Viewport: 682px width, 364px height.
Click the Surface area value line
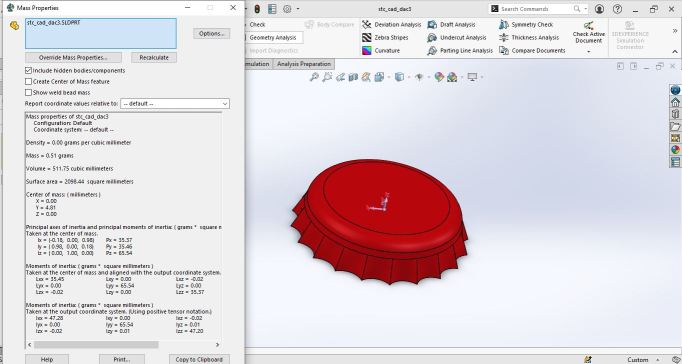(x=80, y=182)
